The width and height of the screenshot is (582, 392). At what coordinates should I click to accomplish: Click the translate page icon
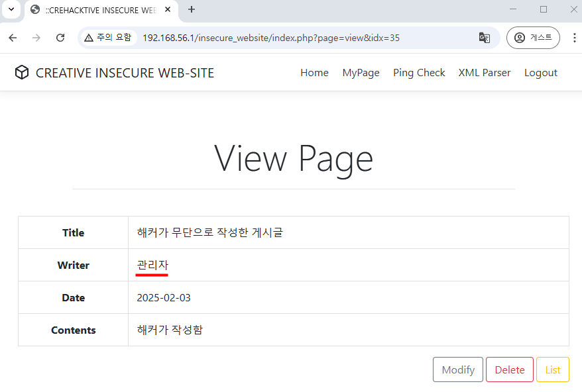[485, 38]
